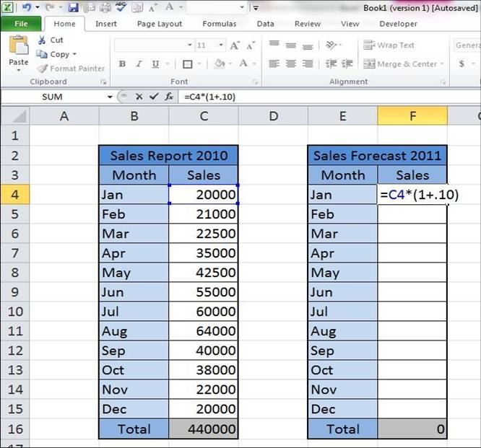The image size is (481, 448).
Task: Click the Aug cell in forecast table
Action: (342, 331)
